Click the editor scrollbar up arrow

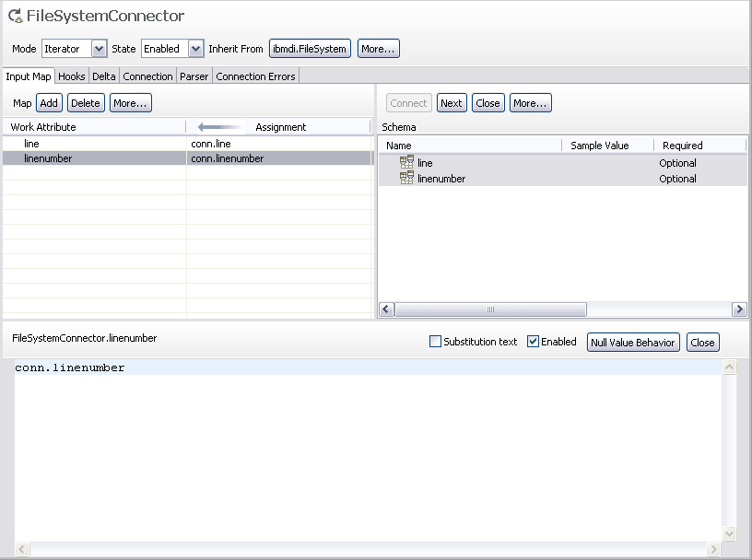[729, 367]
